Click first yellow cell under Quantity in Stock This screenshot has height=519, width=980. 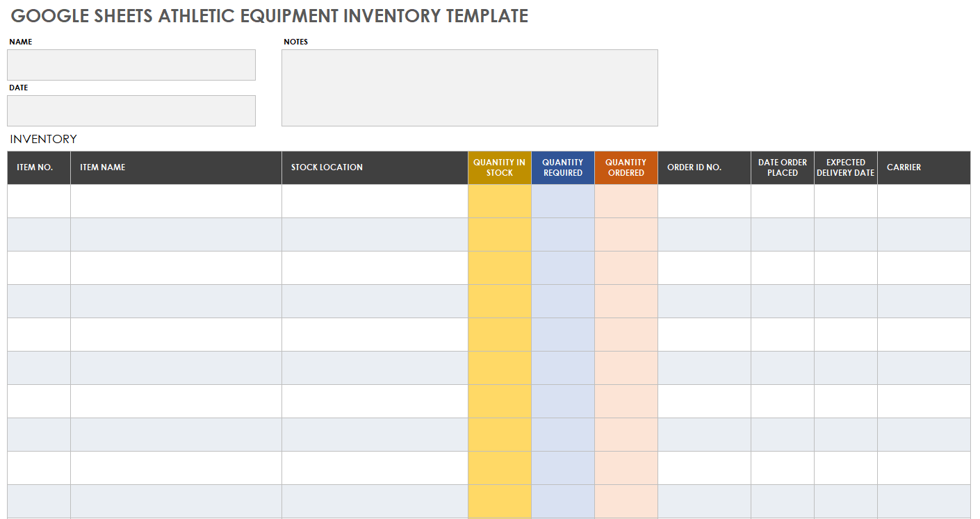pos(499,201)
